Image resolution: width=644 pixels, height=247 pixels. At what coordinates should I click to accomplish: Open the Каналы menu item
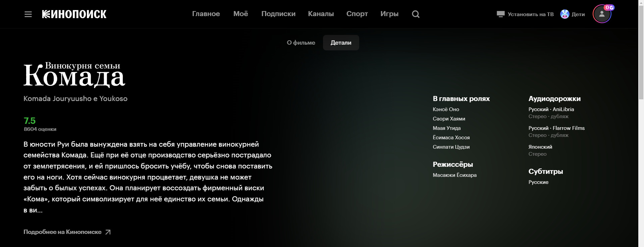(x=321, y=14)
